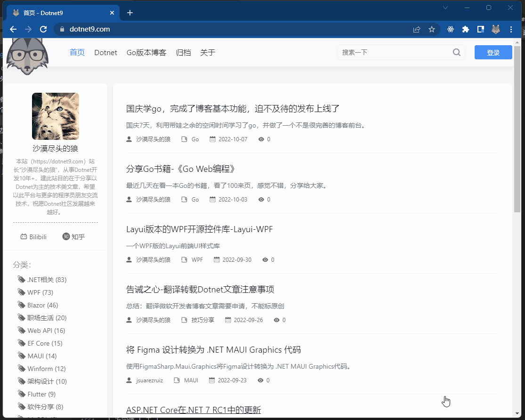Open the 归档 nav item
This screenshot has height=420, width=525.
pyautogui.click(x=183, y=53)
